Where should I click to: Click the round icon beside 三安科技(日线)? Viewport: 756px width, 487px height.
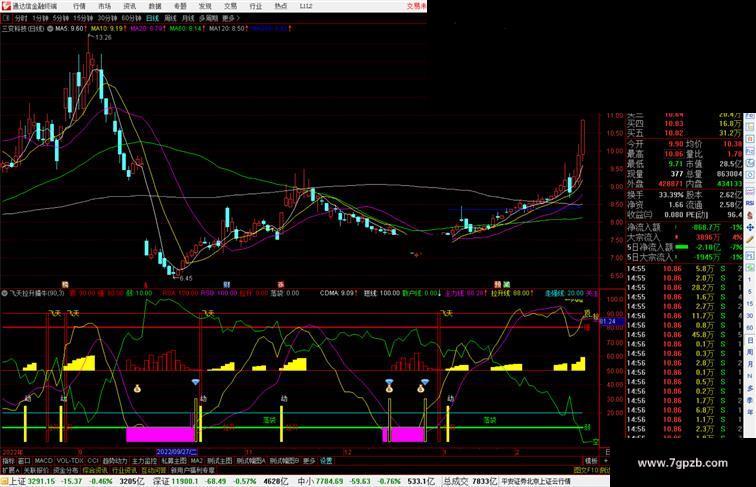point(50,29)
